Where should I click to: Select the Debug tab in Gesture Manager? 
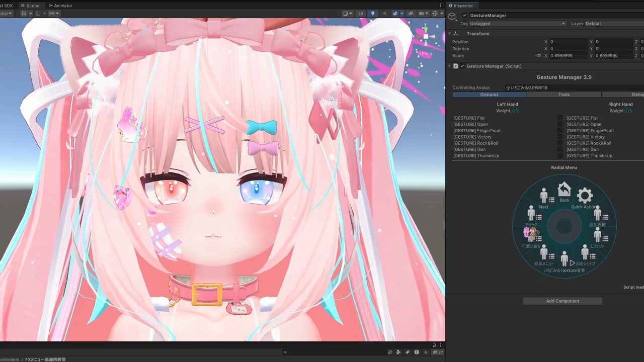click(623, 95)
